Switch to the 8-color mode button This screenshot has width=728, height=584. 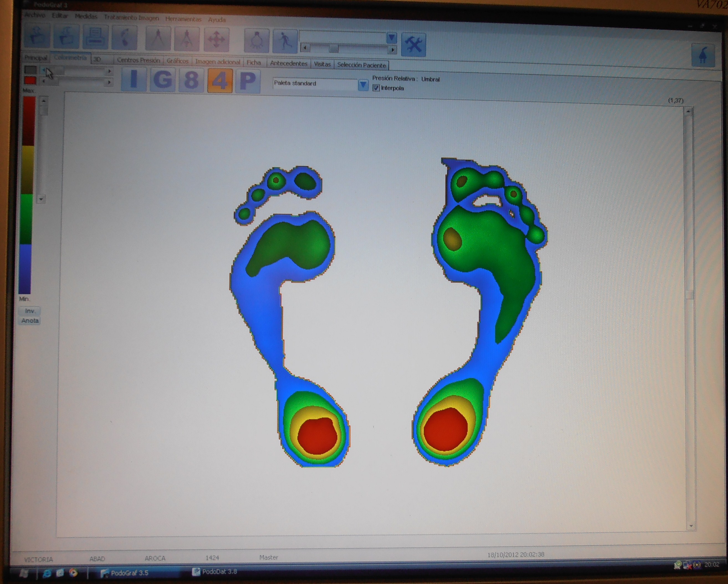click(x=191, y=80)
